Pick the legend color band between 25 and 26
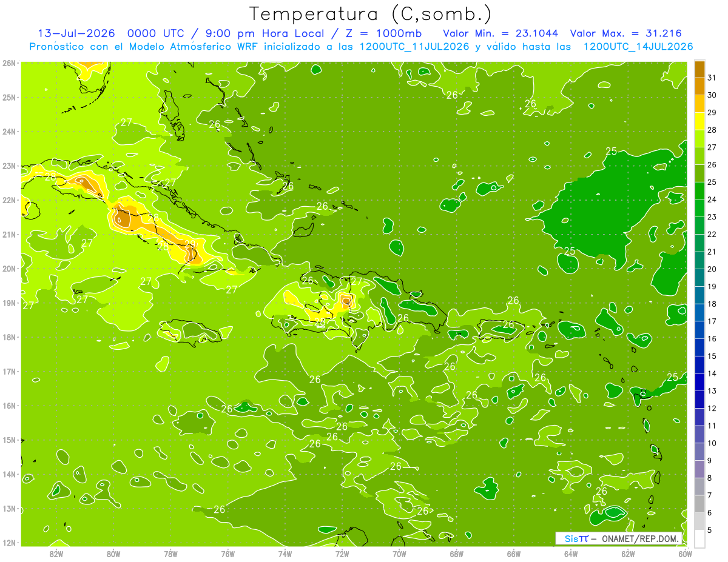This screenshot has width=728, height=562. click(x=699, y=173)
